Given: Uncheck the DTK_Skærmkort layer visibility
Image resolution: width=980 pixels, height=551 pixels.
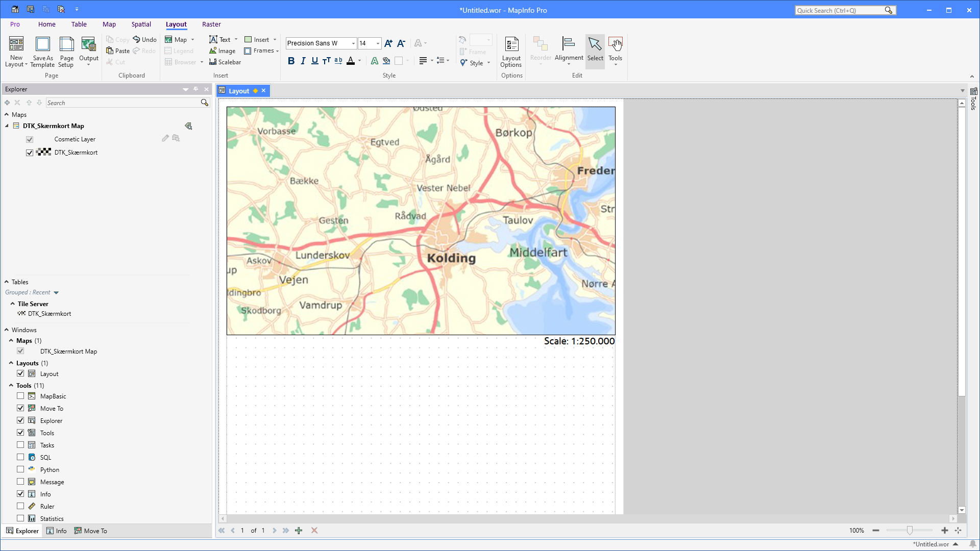Looking at the screenshot, I should 30,152.
